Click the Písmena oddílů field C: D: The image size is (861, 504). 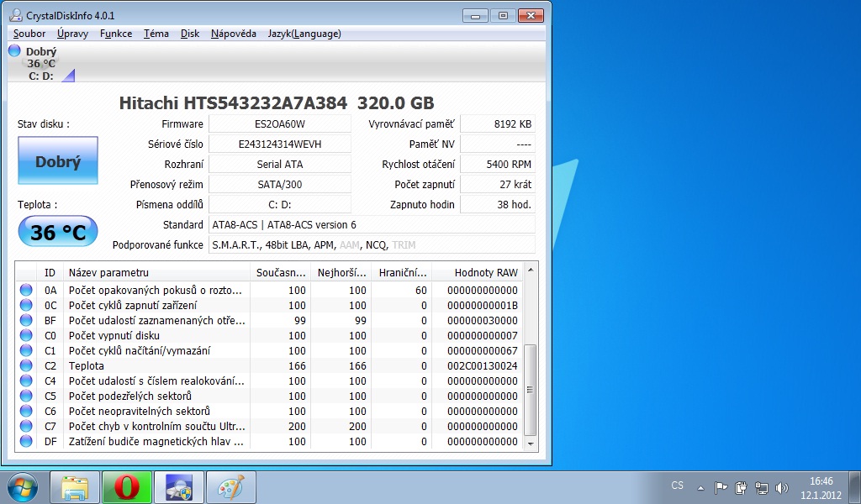tap(279, 205)
